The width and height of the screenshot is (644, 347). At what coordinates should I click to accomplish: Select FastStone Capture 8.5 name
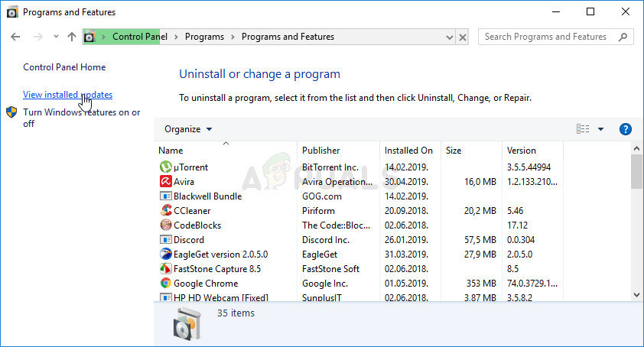tap(217, 268)
